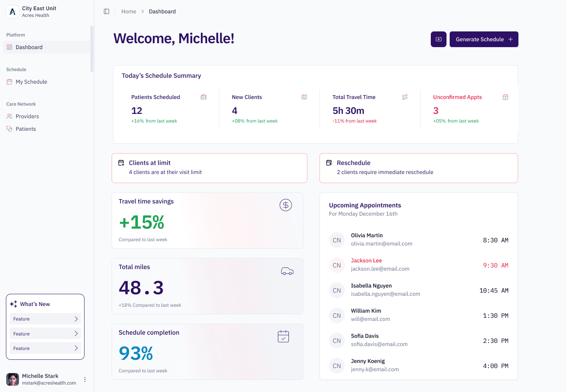Click the Generate Schedule button
This screenshot has height=392, width=566.
[x=484, y=39]
